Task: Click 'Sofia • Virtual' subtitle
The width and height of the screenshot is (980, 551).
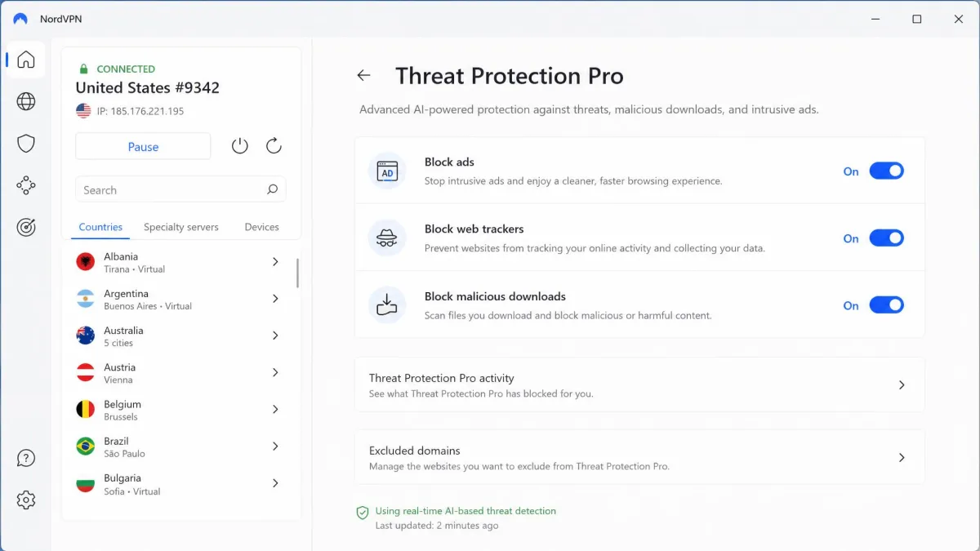Action: point(132,491)
